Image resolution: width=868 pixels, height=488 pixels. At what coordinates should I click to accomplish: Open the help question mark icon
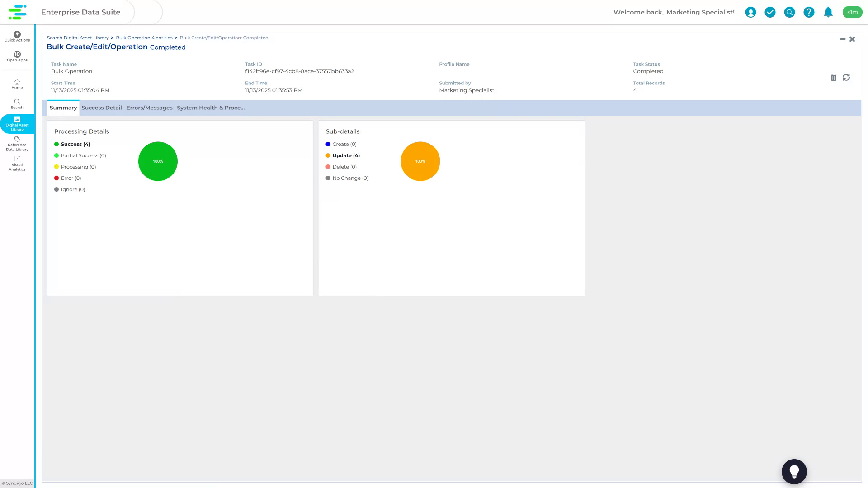coord(809,12)
